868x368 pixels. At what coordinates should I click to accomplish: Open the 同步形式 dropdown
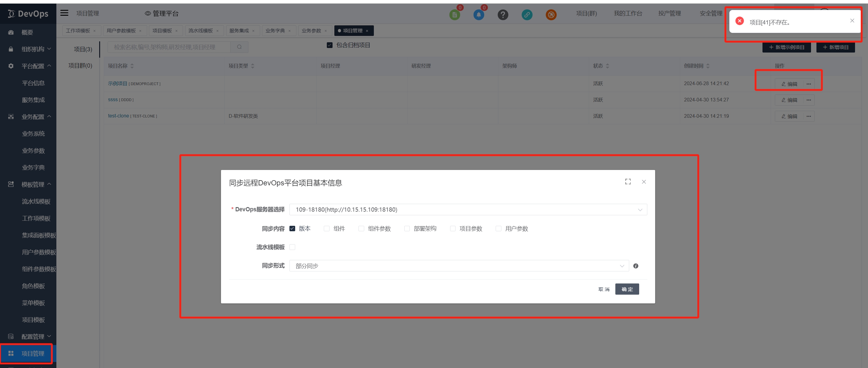[x=459, y=266]
